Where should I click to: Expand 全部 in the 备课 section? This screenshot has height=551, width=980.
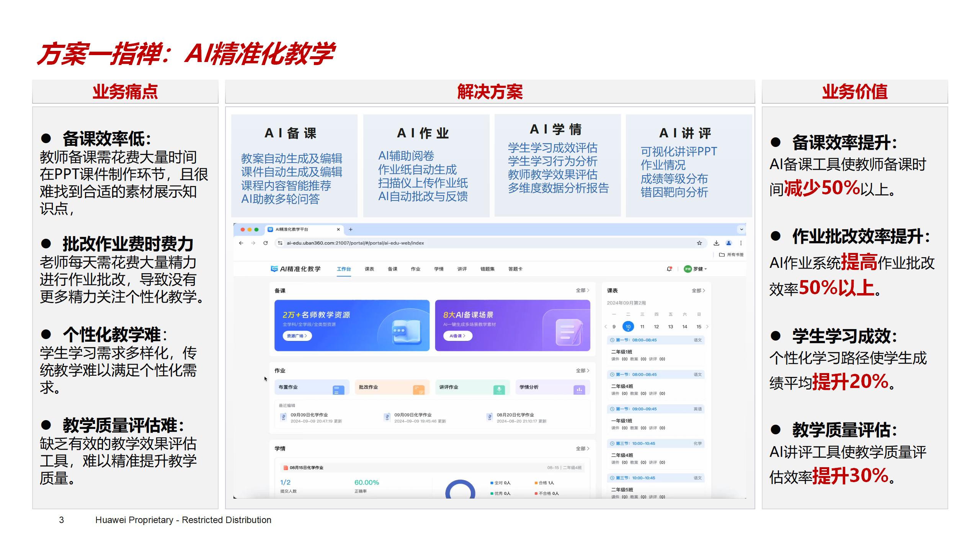pyautogui.click(x=582, y=290)
